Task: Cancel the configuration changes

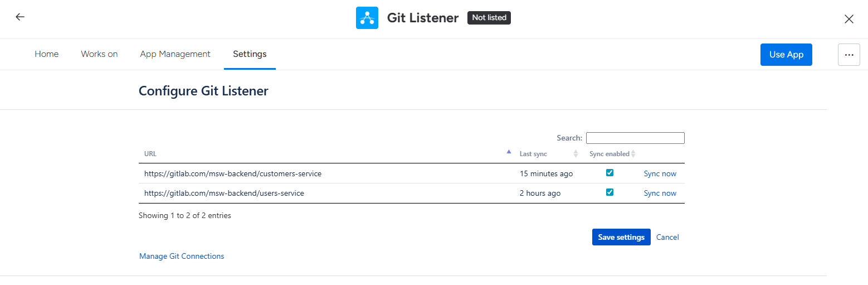Action: pyautogui.click(x=667, y=237)
